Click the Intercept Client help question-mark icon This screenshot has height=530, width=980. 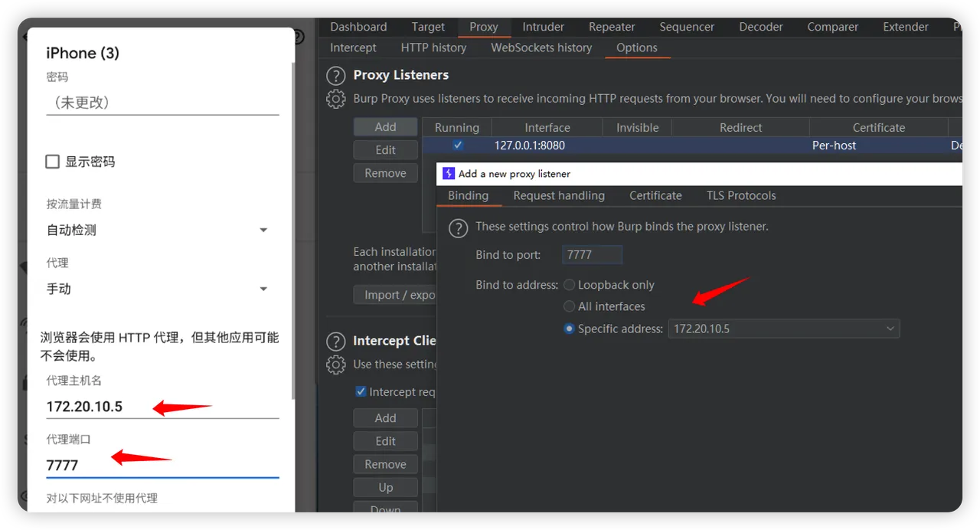tap(335, 342)
